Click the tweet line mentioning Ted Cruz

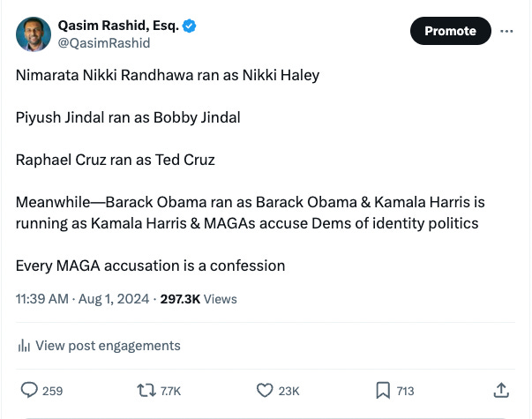(x=116, y=160)
